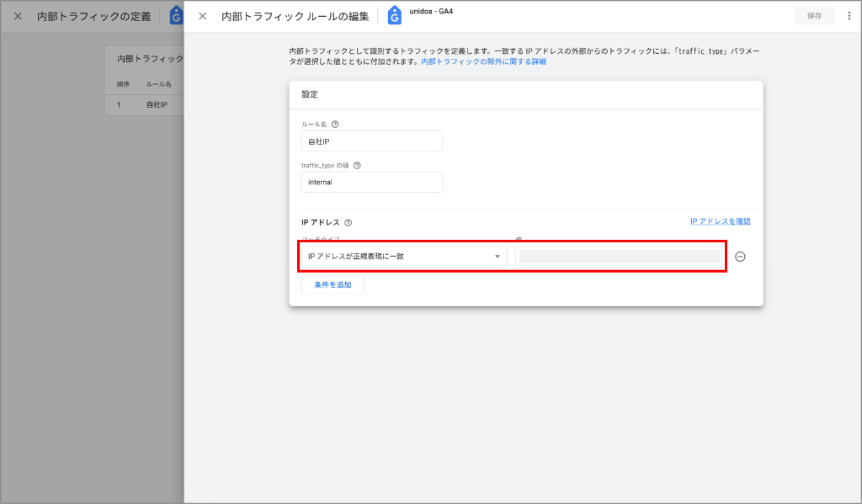Viewport: 862px width, 504px height.
Task: Open the three-dot overflow menu
Action: pos(850,14)
